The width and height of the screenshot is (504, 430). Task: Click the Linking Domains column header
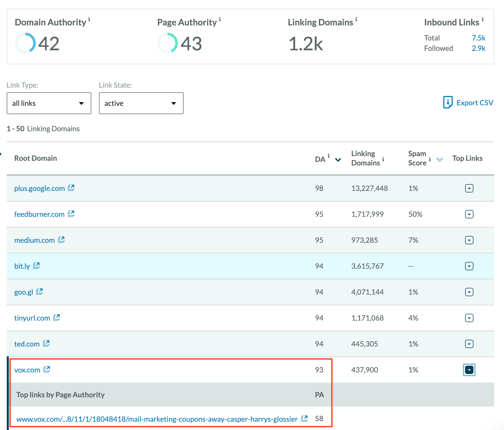[x=365, y=158]
